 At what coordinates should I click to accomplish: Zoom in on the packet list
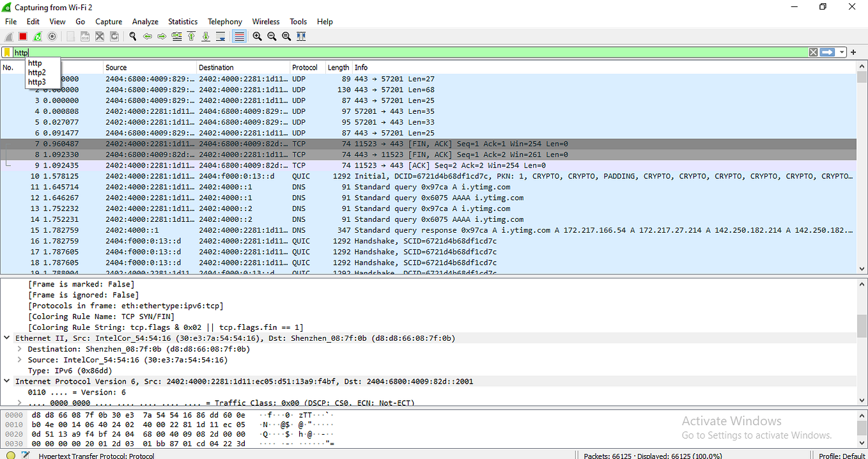(x=256, y=36)
